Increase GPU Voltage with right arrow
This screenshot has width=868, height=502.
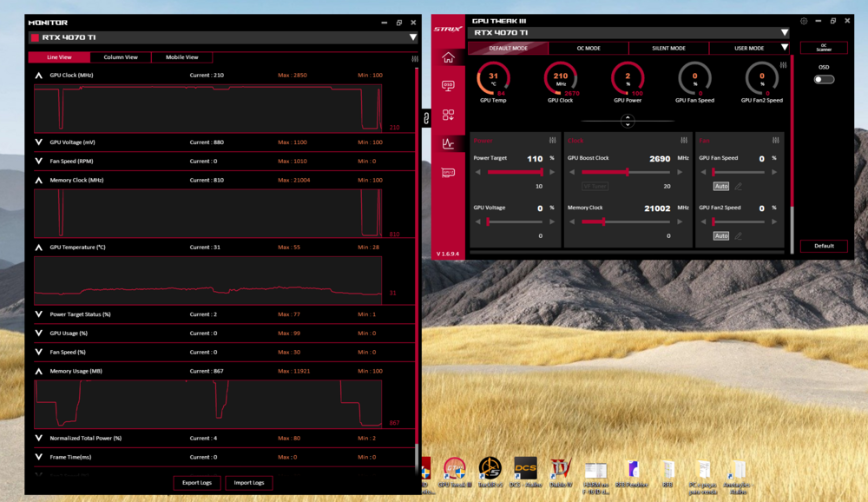point(552,221)
